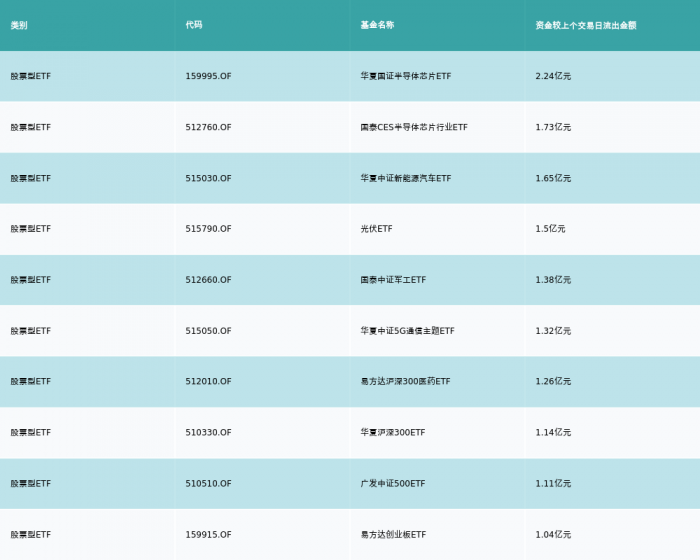The image size is (700, 560).
Task: Click the 1.04亿元 outflow value
Action: pyautogui.click(x=553, y=535)
